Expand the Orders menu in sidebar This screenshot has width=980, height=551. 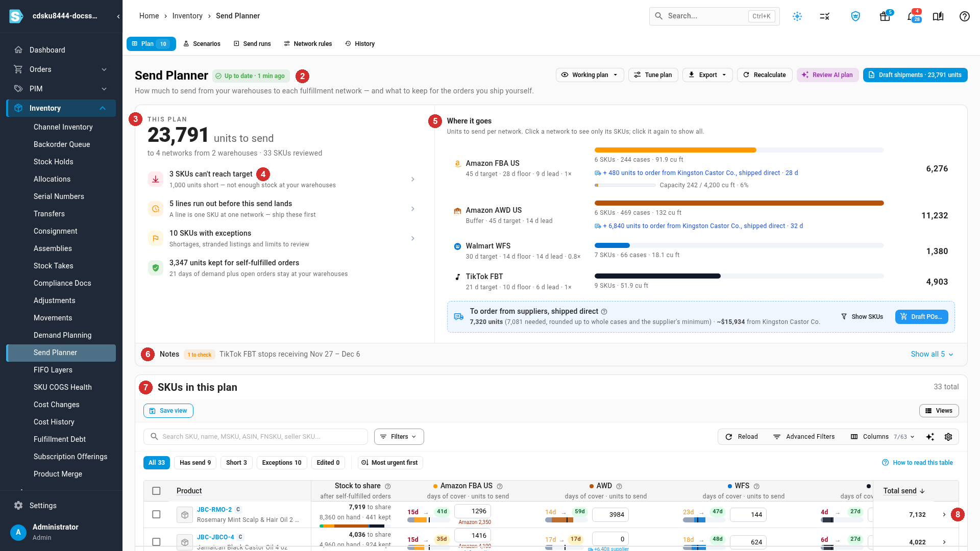[x=61, y=69]
